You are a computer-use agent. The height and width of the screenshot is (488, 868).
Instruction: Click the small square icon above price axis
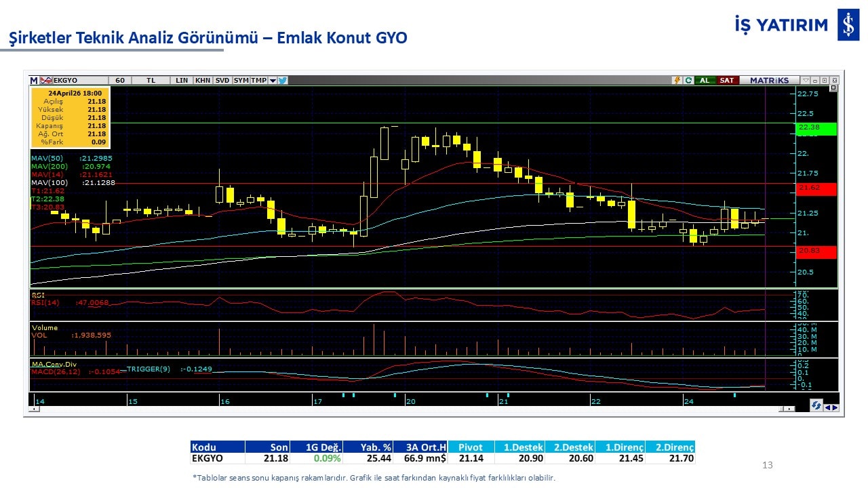833,88
